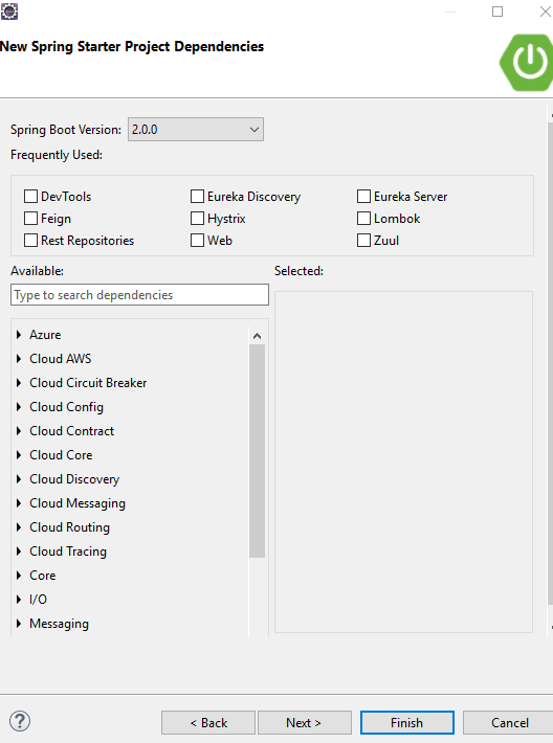
Task: Expand the Messaging category arrow
Action: pos(19,624)
